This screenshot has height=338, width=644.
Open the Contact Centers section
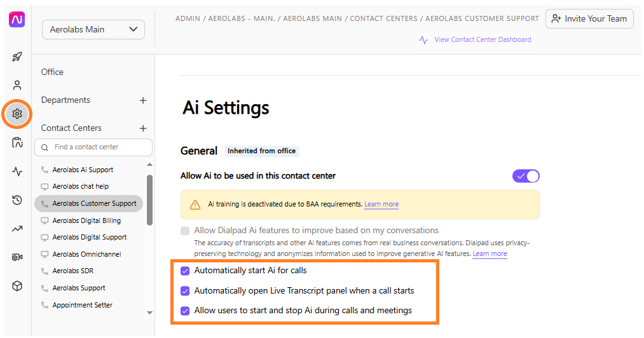click(71, 128)
